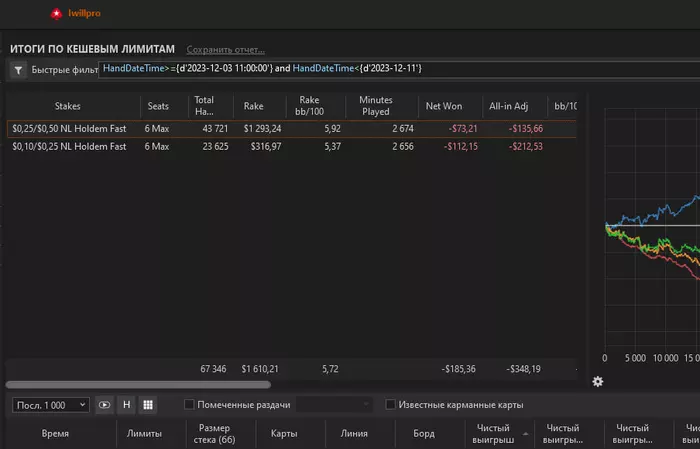Expand the marked hands tag dropdown
The width and height of the screenshot is (700, 449).
coord(334,405)
